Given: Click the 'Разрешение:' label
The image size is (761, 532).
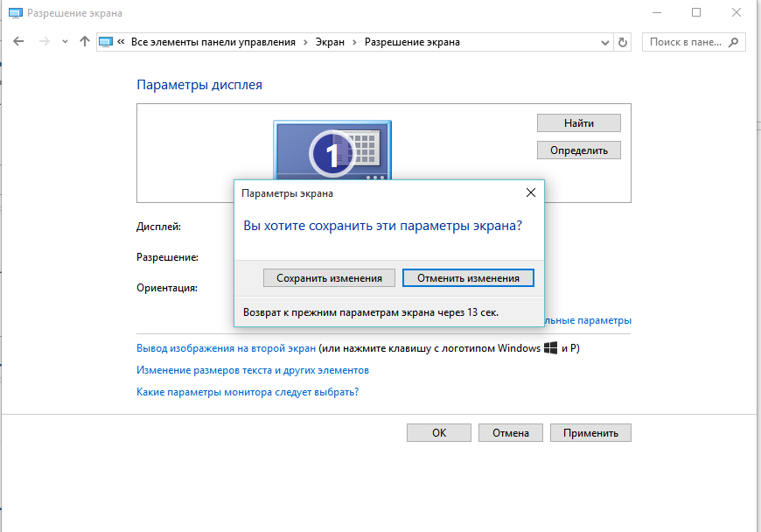Looking at the screenshot, I should point(167,257).
